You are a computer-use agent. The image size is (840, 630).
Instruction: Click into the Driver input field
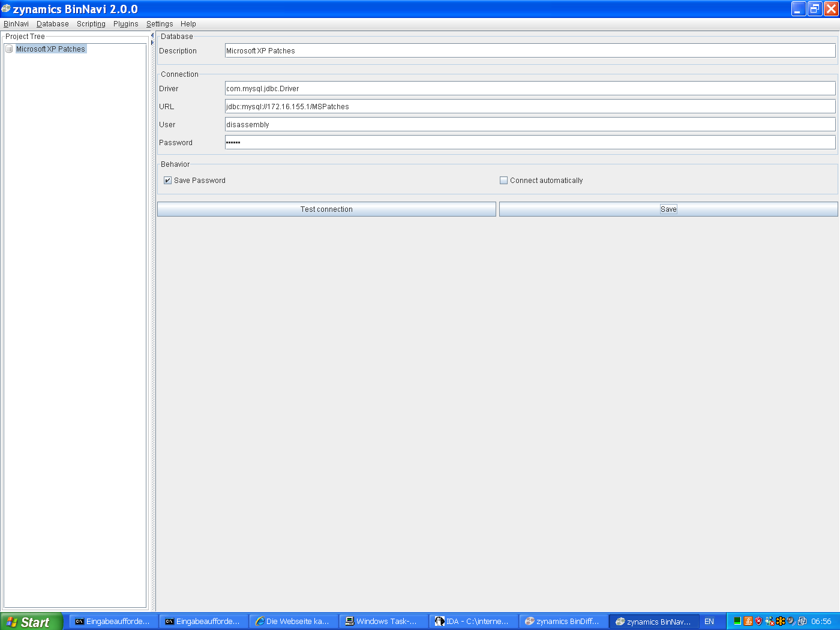click(x=530, y=89)
